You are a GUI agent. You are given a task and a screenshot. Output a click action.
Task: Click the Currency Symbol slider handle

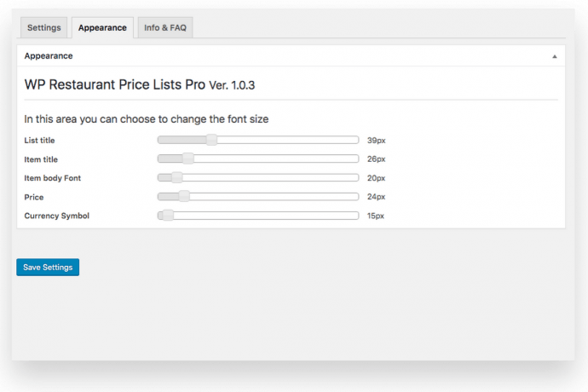click(x=168, y=216)
